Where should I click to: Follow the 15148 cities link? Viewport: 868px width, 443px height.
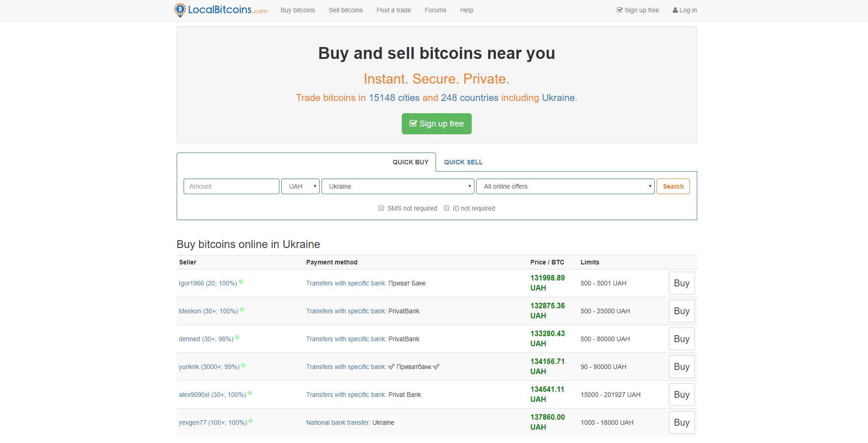[394, 98]
